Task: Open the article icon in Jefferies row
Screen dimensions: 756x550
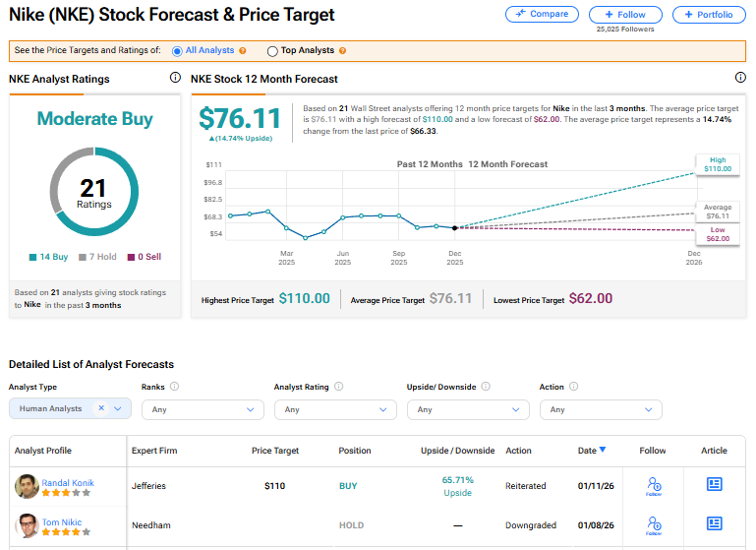Action: click(x=715, y=484)
